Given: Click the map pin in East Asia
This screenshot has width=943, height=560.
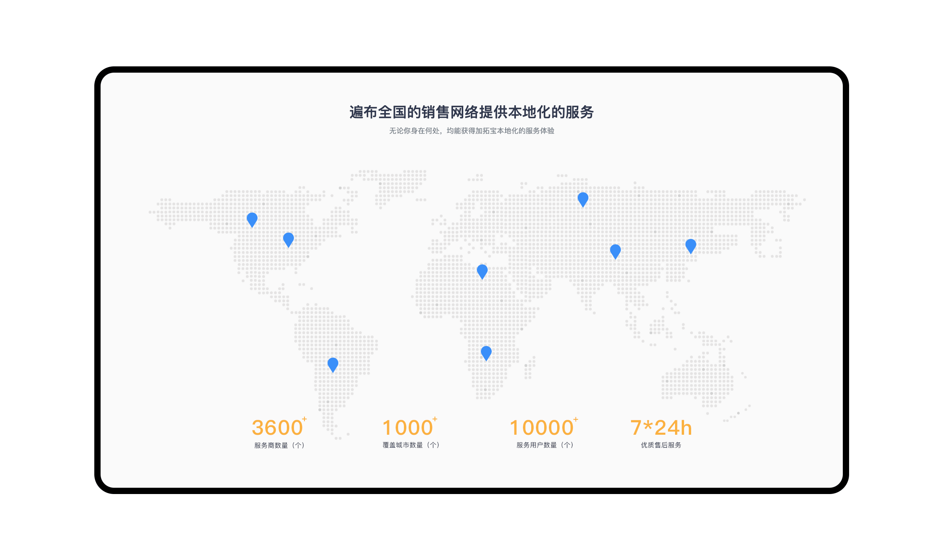Looking at the screenshot, I should click(691, 246).
